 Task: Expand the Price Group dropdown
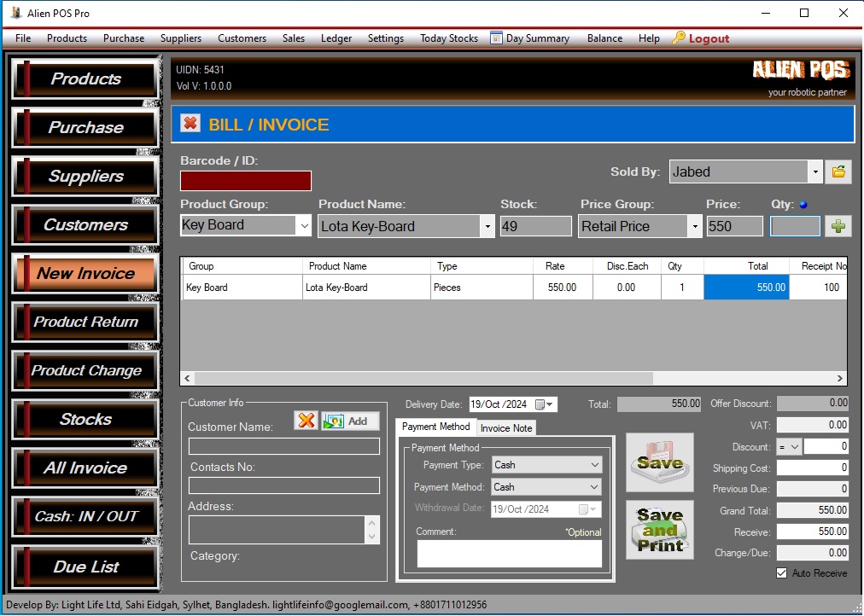tap(695, 226)
